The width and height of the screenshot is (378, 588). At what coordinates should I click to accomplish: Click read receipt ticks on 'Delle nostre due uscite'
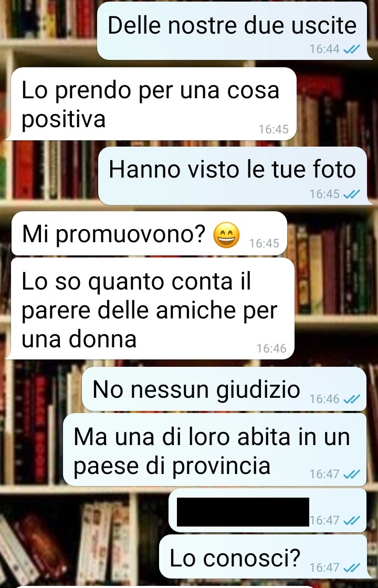click(x=352, y=49)
